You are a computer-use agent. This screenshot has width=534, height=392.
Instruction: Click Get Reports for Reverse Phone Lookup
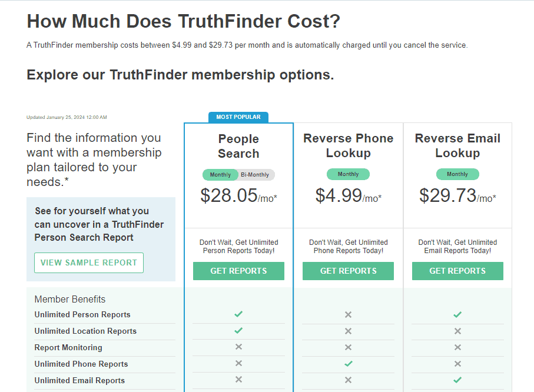[x=348, y=271]
